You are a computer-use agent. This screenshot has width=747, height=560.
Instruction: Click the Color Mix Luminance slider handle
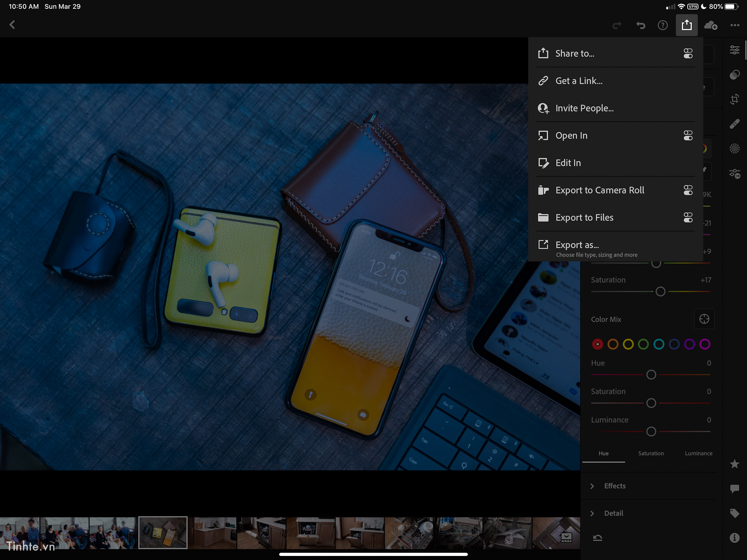click(651, 432)
